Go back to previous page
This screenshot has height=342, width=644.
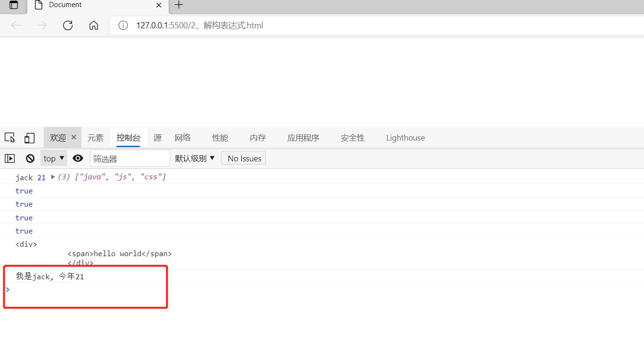tap(16, 25)
